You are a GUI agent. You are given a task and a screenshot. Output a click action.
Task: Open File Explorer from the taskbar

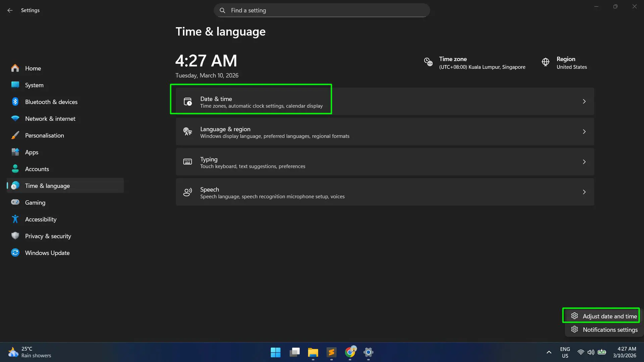tap(313, 353)
